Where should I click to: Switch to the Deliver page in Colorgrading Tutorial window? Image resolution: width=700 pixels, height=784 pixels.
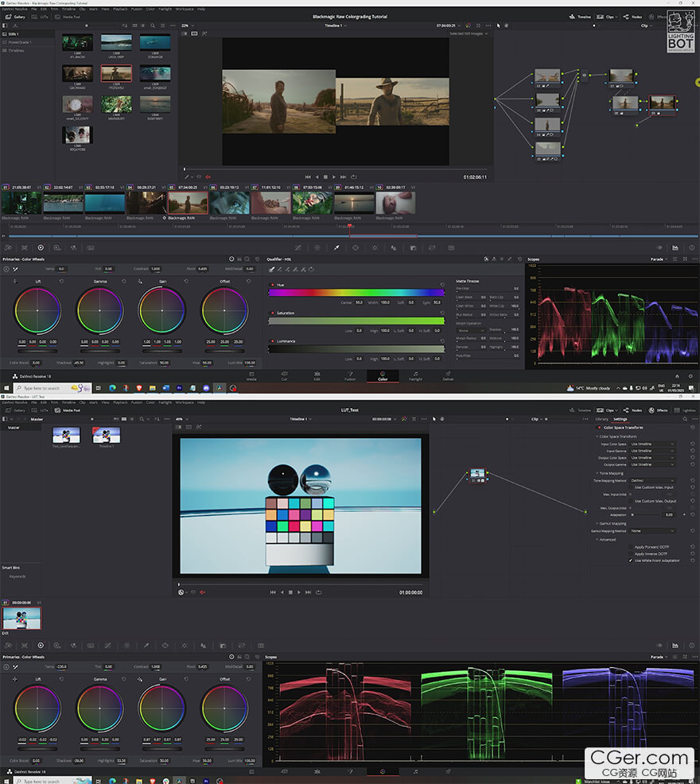pyautogui.click(x=449, y=376)
